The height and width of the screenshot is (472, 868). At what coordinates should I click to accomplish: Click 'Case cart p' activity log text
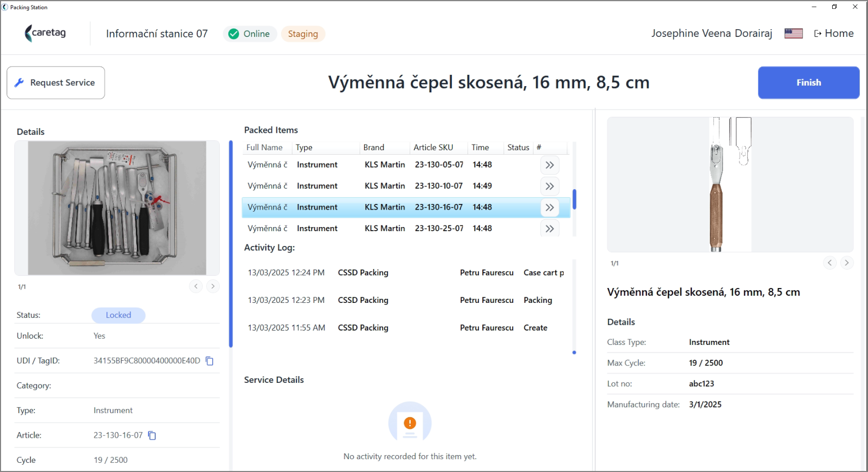click(x=544, y=273)
